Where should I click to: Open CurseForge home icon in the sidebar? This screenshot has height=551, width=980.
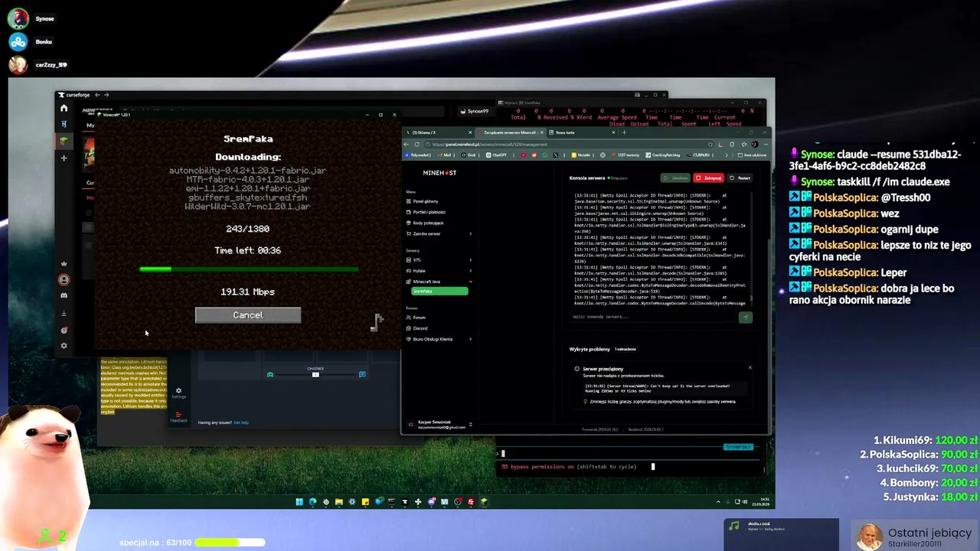[x=64, y=108]
